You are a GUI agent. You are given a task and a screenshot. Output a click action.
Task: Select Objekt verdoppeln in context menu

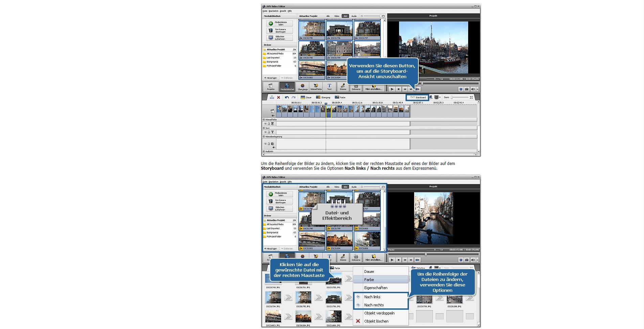tap(381, 313)
